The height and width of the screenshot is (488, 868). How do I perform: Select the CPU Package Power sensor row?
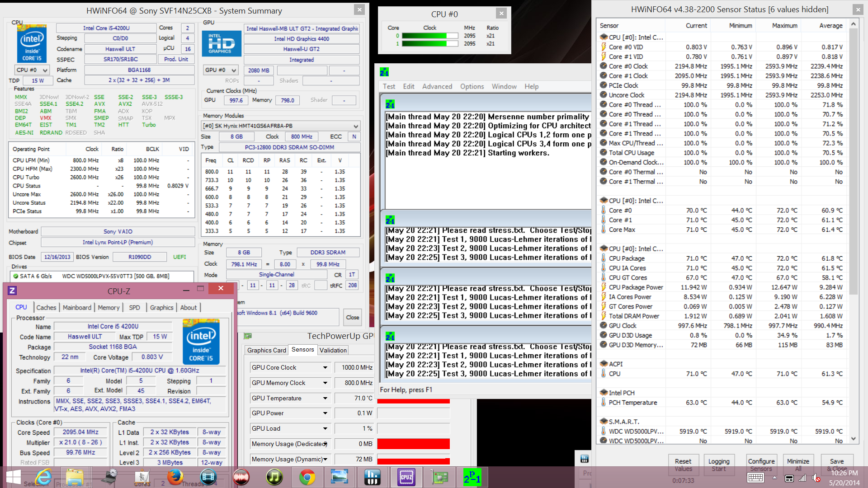pyautogui.click(x=722, y=287)
